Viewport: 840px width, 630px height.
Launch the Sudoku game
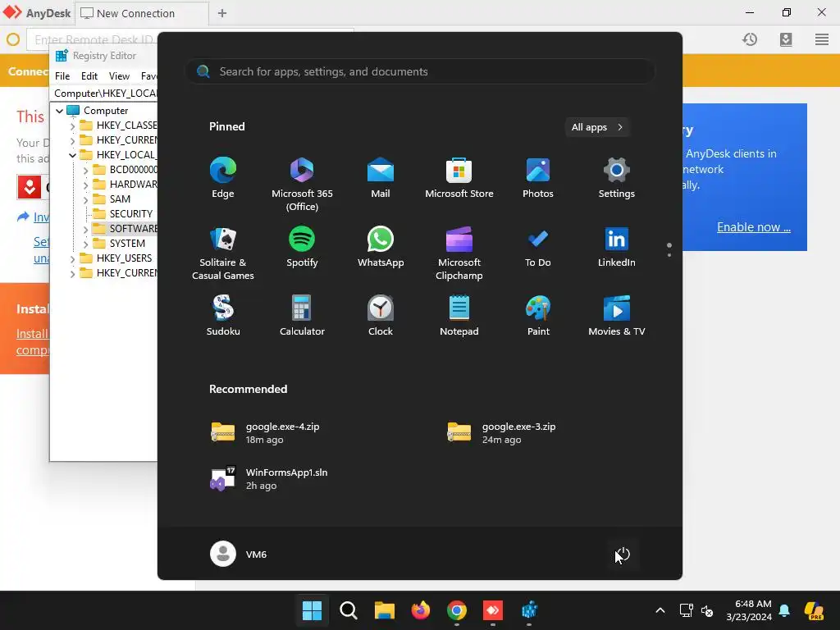tap(223, 316)
